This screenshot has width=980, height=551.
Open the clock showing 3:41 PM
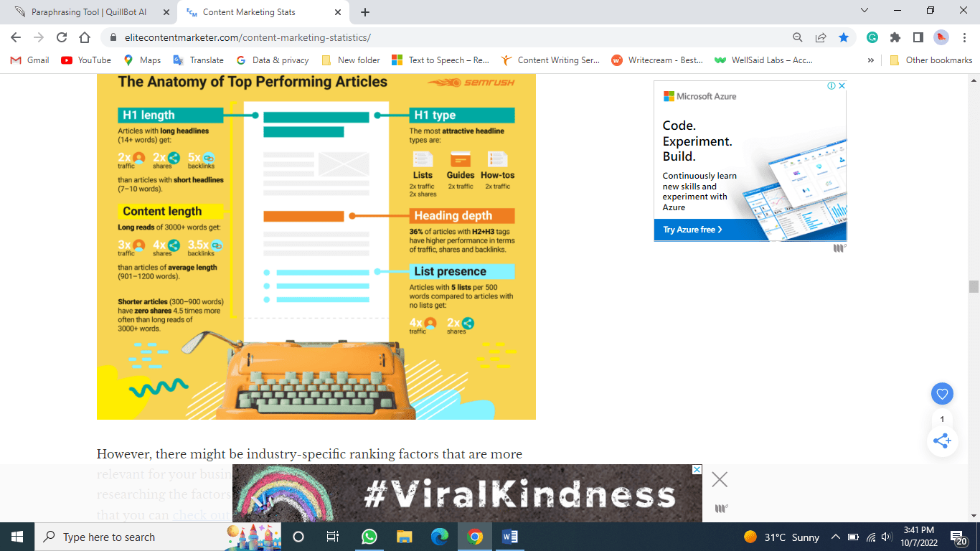point(919,537)
